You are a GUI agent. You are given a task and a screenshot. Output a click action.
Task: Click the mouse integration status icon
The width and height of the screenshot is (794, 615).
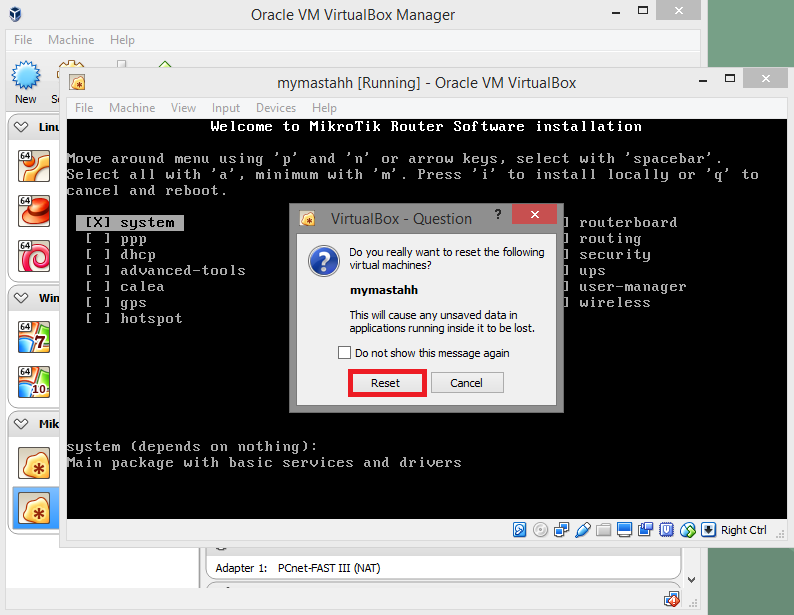point(688,530)
